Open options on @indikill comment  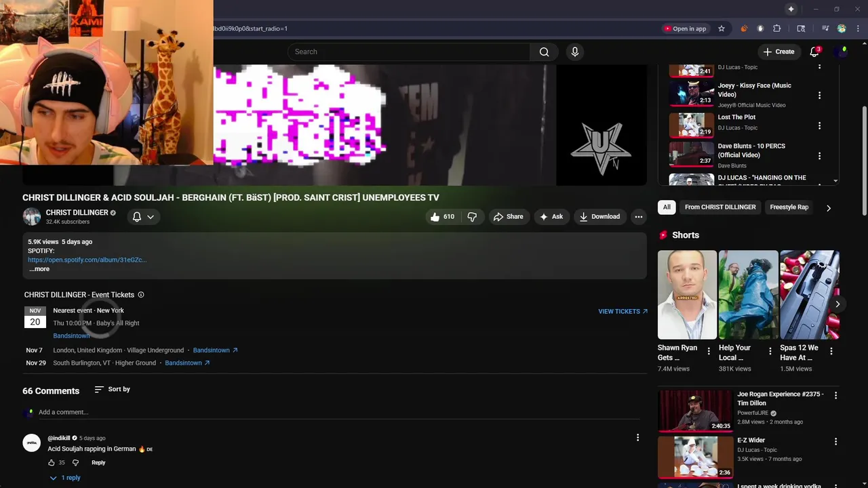637,438
